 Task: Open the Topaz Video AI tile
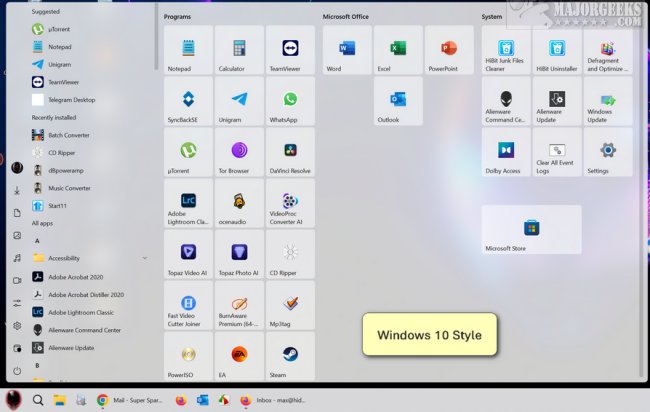(x=188, y=254)
